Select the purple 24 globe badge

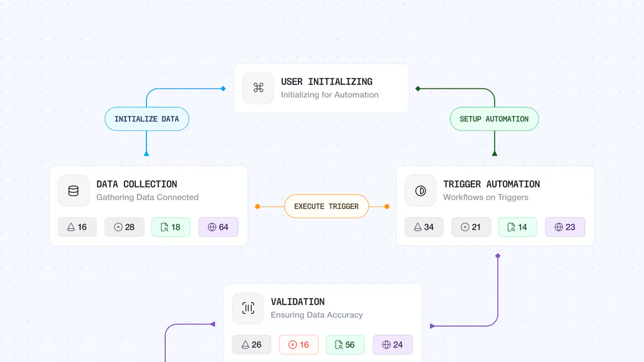tap(393, 344)
